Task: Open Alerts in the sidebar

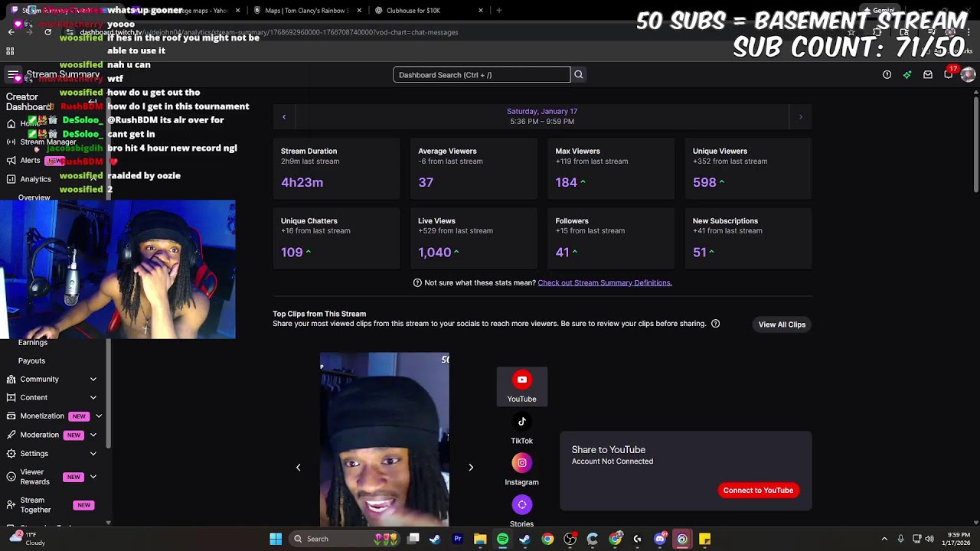Action: coord(30,161)
